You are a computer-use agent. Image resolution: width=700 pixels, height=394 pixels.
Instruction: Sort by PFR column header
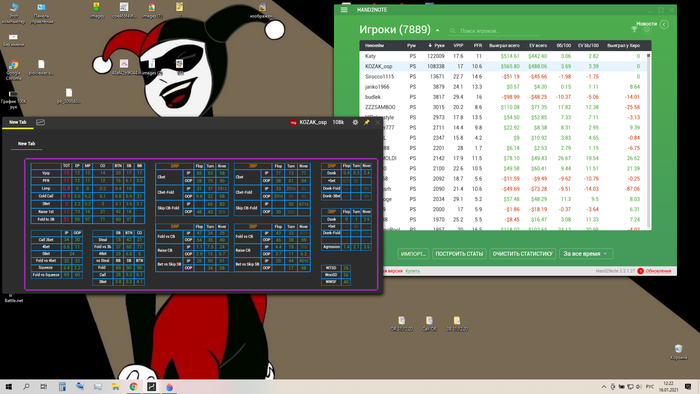coord(478,46)
